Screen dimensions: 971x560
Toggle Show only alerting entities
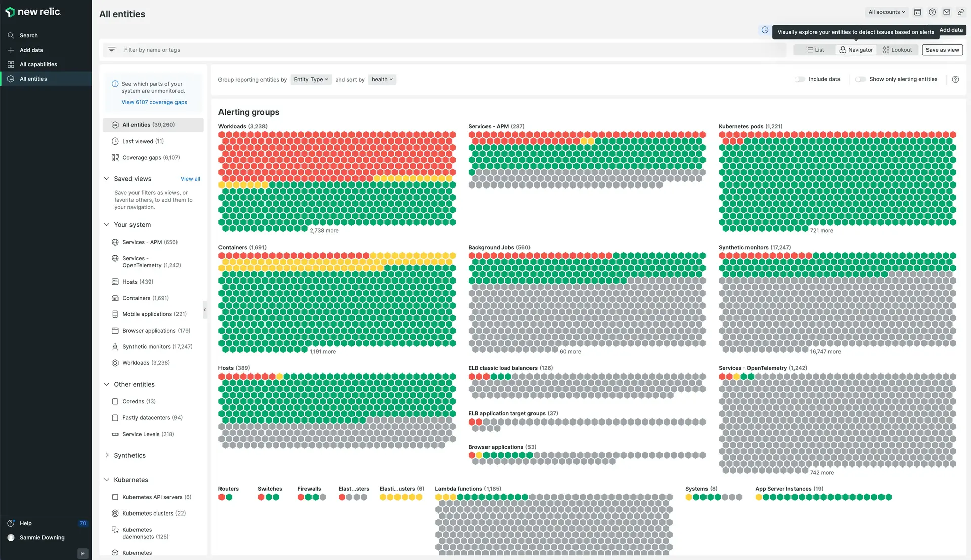(860, 79)
